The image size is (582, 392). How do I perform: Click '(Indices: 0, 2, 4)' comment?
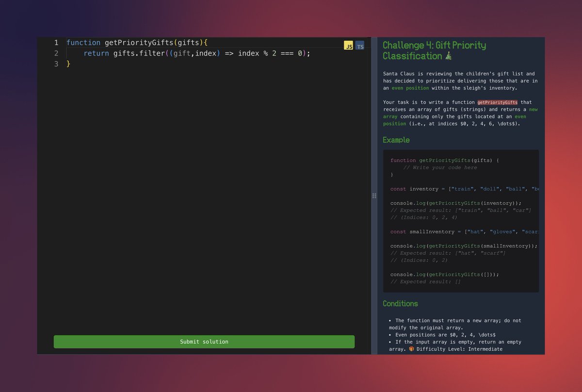point(424,217)
